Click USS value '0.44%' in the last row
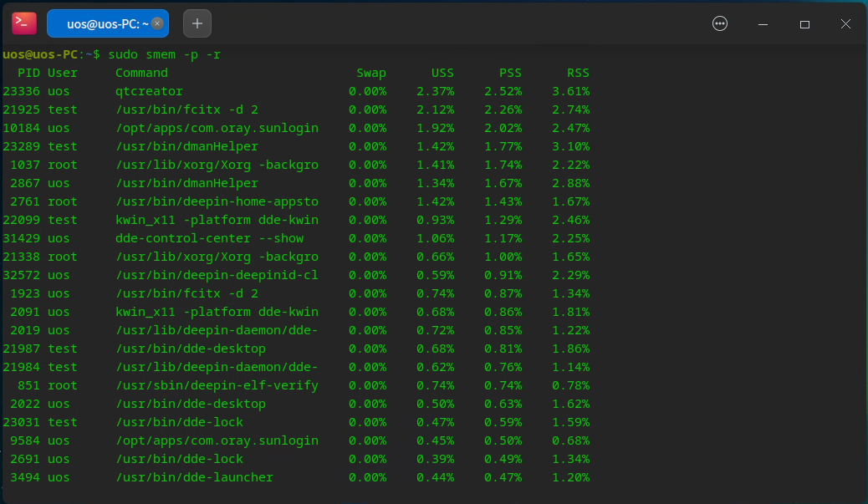The height and width of the screenshot is (504, 868). [435, 477]
